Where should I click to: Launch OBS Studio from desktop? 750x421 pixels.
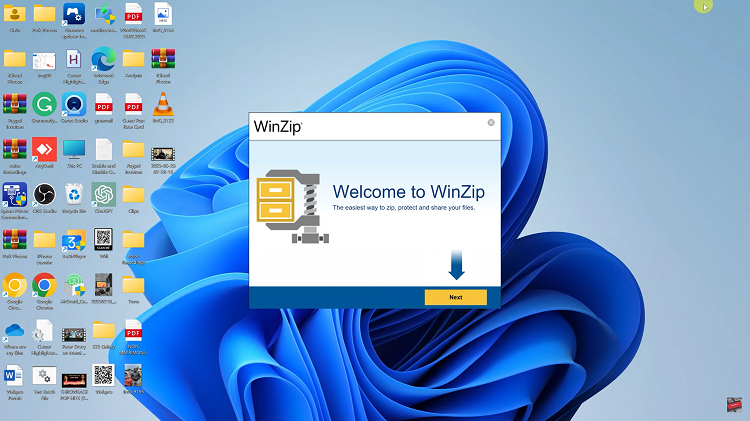click(44, 195)
